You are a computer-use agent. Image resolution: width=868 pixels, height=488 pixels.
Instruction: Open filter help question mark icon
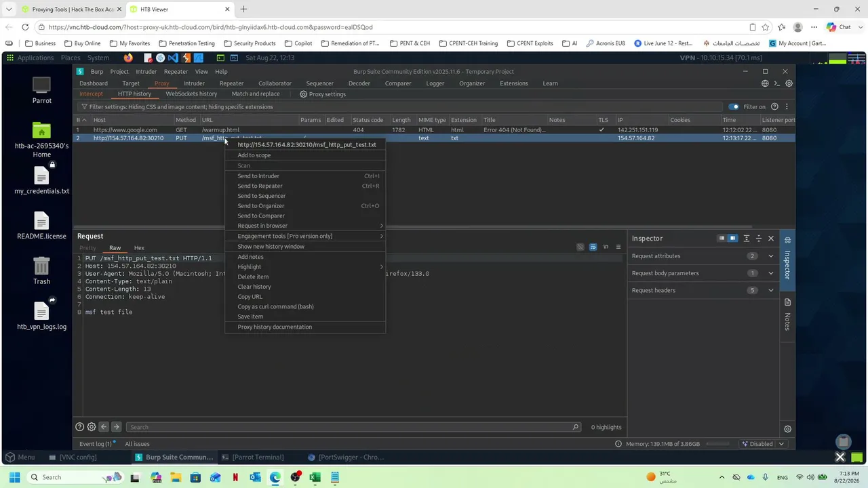(774, 106)
